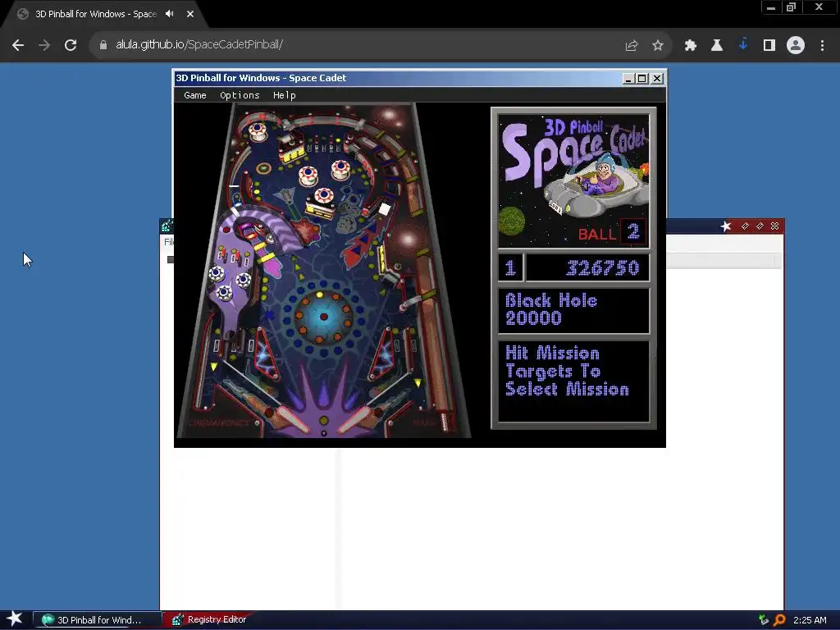Maximize Registry Editor with second diamond button
The width and height of the screenshot is (840, 630).
point(760,226)
